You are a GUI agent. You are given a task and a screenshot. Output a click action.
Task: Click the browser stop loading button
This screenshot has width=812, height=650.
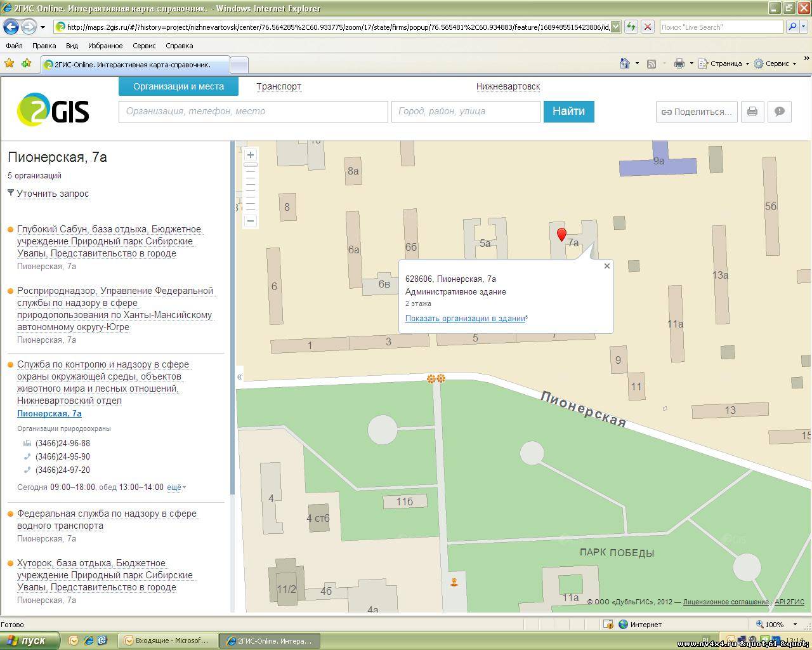pyautogui.click(x=647, y=27)
